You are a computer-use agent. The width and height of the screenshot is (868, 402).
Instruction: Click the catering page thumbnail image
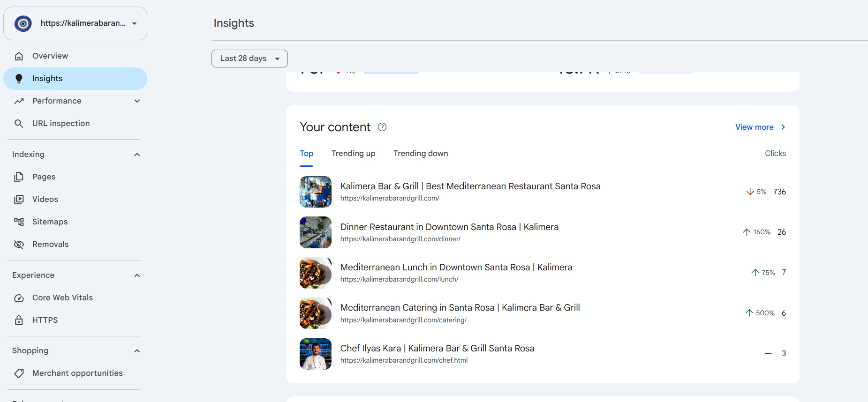click(316, 313)
